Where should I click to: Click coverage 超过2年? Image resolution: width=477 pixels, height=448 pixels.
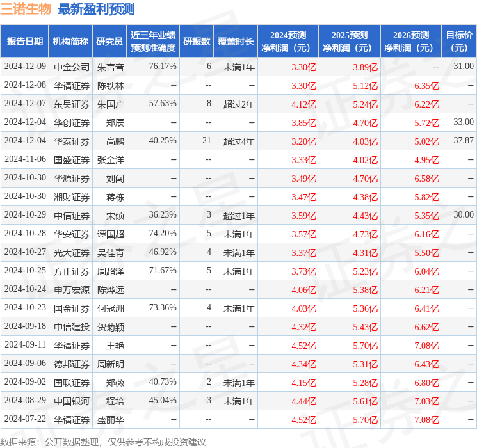[x=239, y=104]
